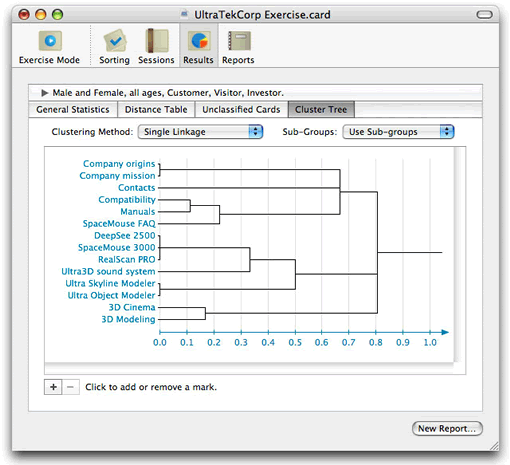Click the DeepSee 2500 label

(x=125, y=236)
